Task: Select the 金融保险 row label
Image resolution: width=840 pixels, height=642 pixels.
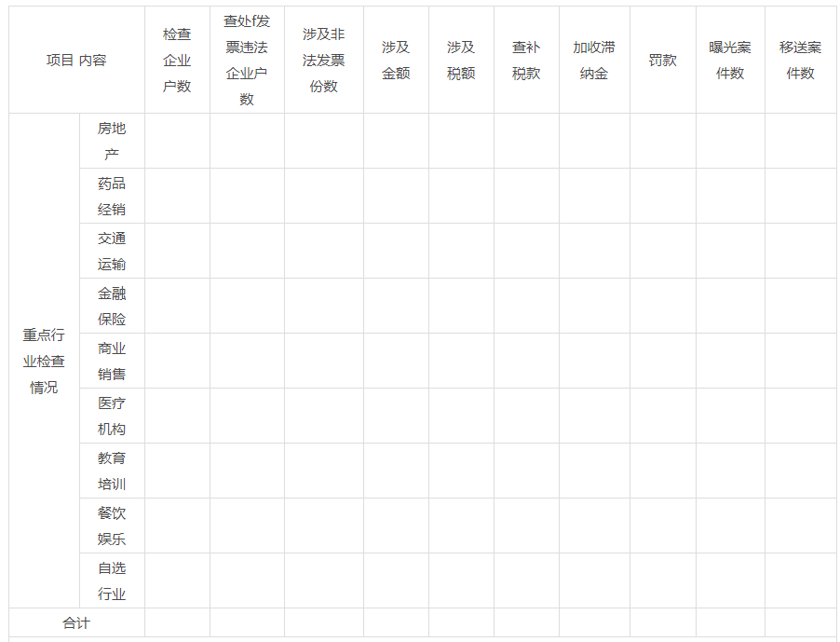Action: [x=112, y=307]
